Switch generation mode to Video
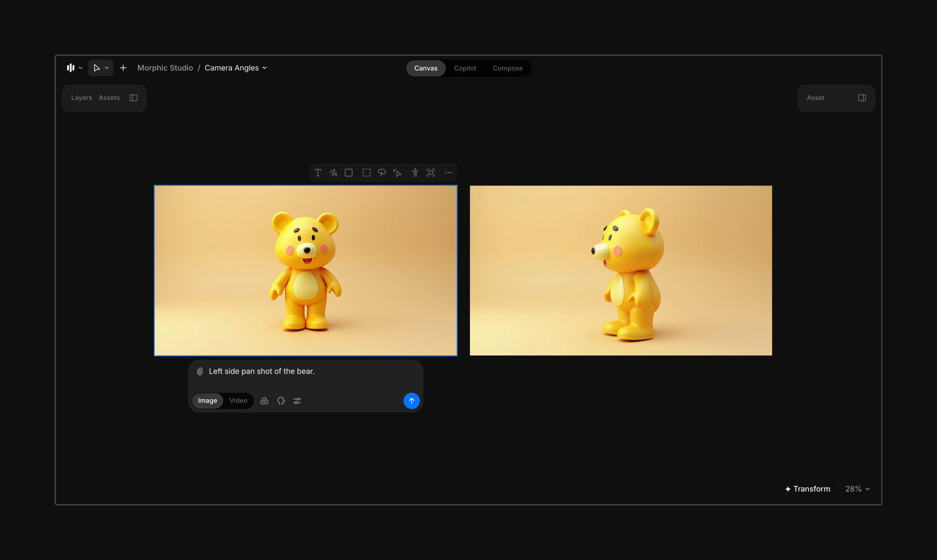The width and height of the screenshot is (937, 560). pyautogui.click(x=238, y=400)
